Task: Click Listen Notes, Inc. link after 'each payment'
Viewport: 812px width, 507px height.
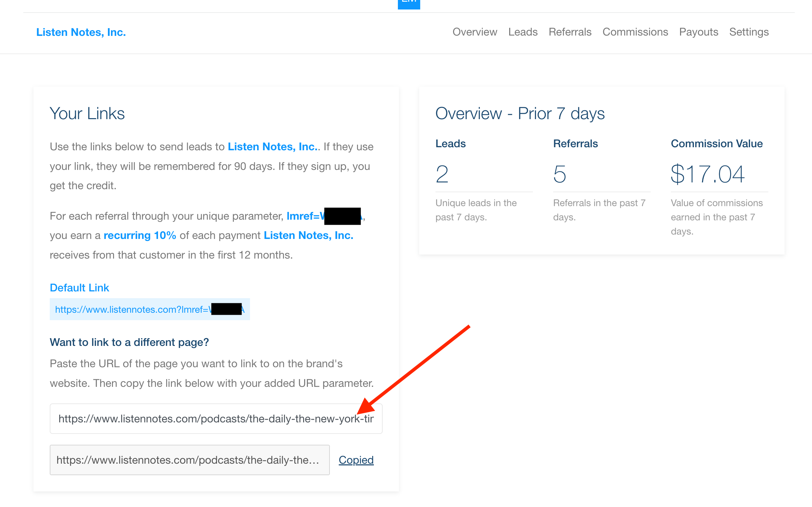Action: tap(308, 235)
